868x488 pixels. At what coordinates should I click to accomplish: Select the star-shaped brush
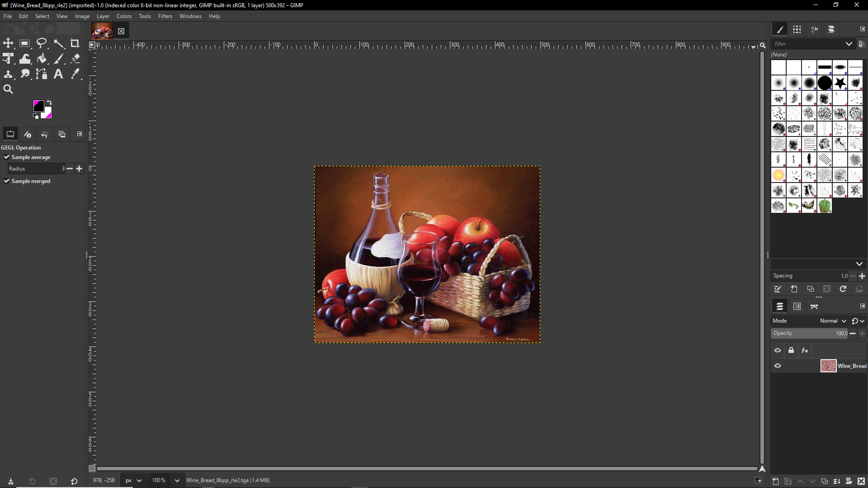840,83
